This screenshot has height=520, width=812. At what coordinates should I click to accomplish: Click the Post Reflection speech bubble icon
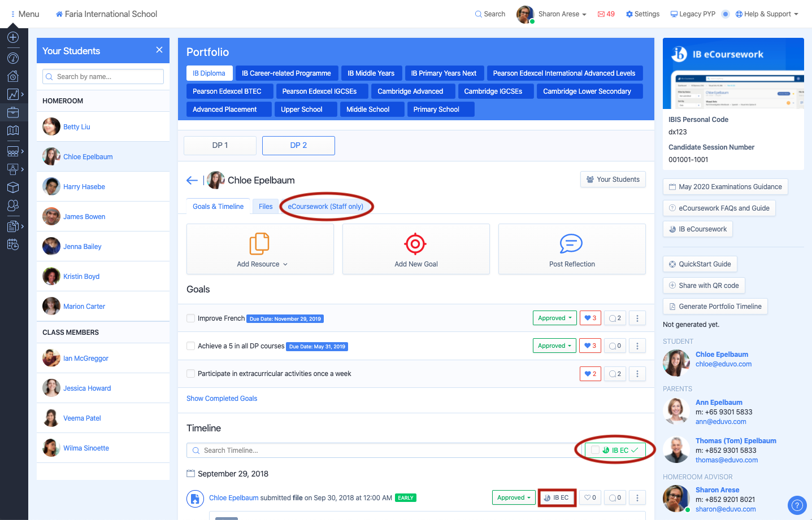coord(571,244)
